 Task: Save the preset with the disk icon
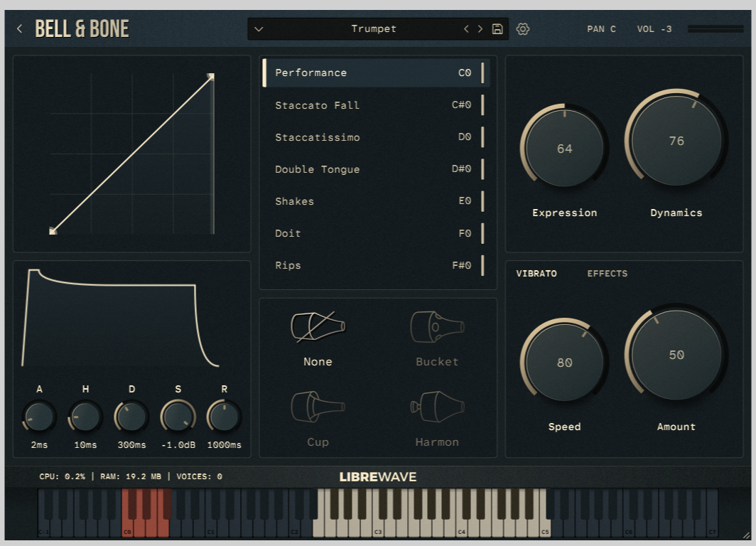pos(497,29)
